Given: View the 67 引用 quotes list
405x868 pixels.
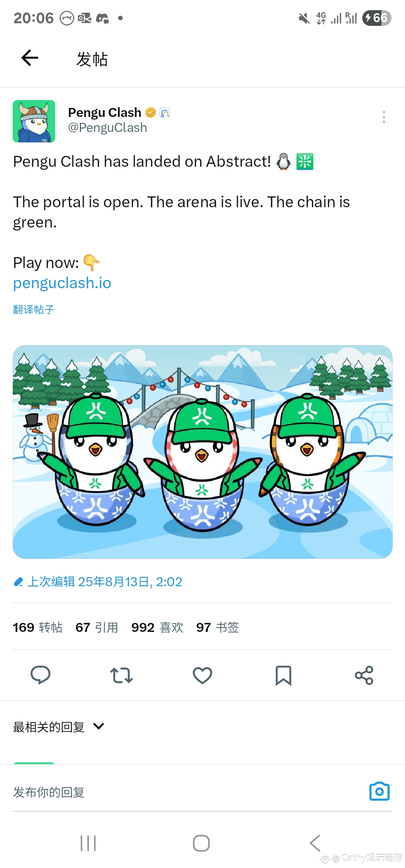Looking at the screenshot, I should [x=97, y=627].
